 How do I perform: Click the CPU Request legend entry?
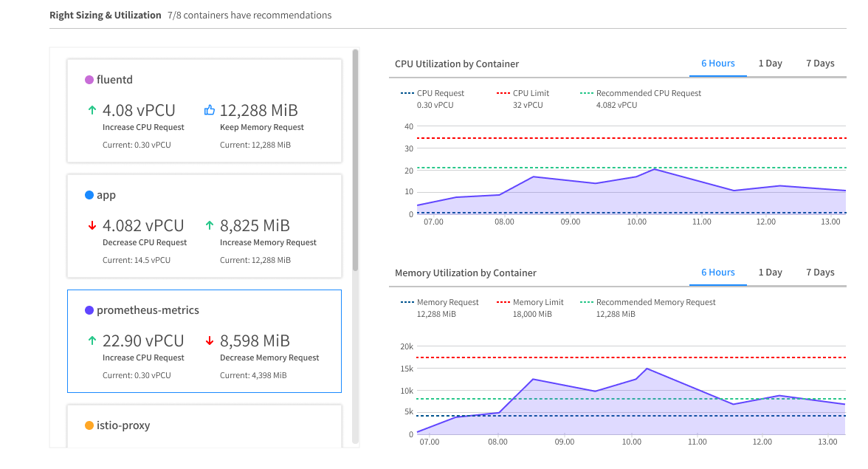coord(433,98)
